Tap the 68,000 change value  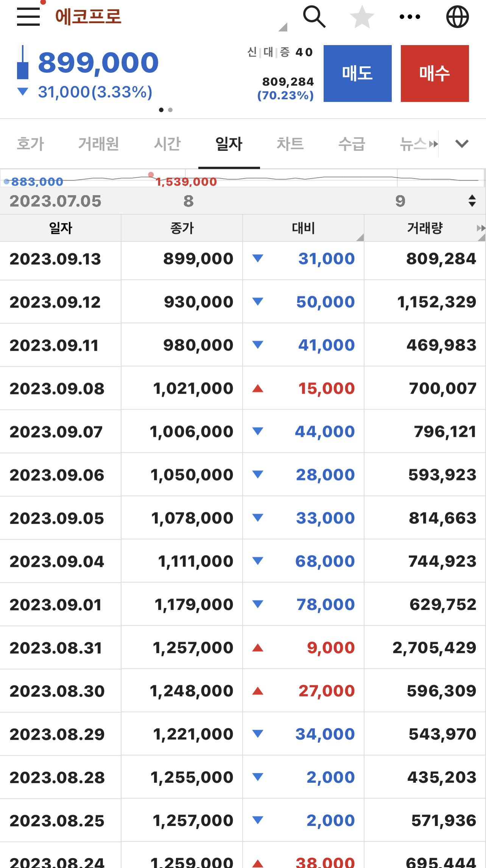tap(325, 561)
